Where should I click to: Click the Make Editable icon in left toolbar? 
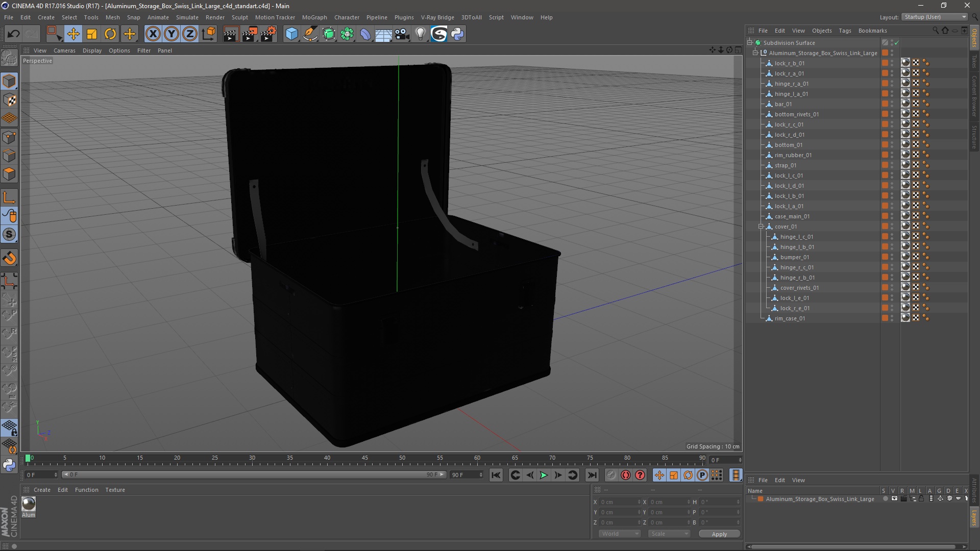tap(9, 58)
